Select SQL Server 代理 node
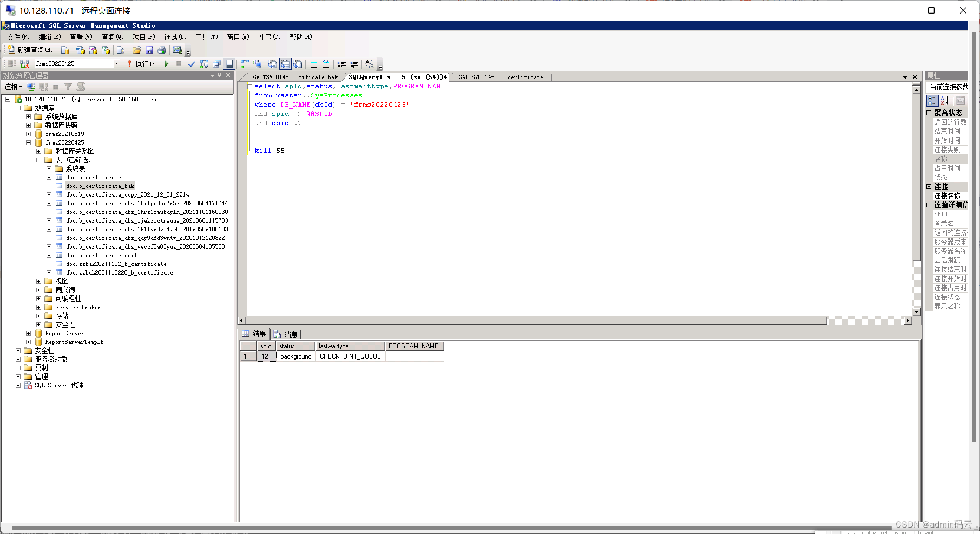The image size is (980, 534). click(x=59, y=385)
